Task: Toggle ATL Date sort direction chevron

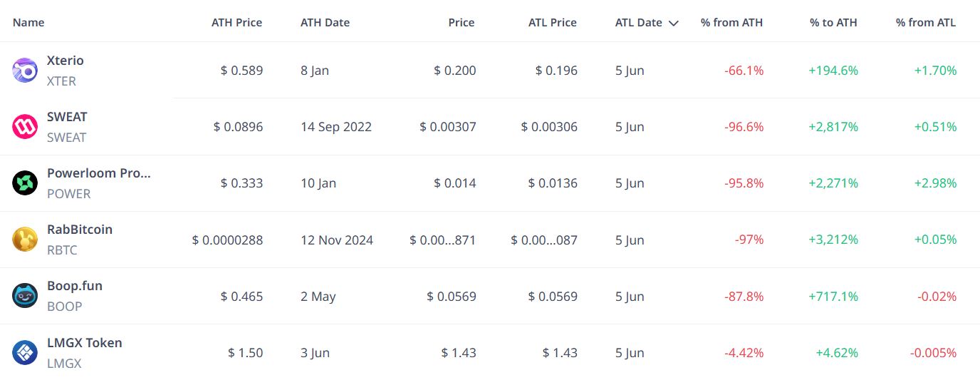Action: 673,23
